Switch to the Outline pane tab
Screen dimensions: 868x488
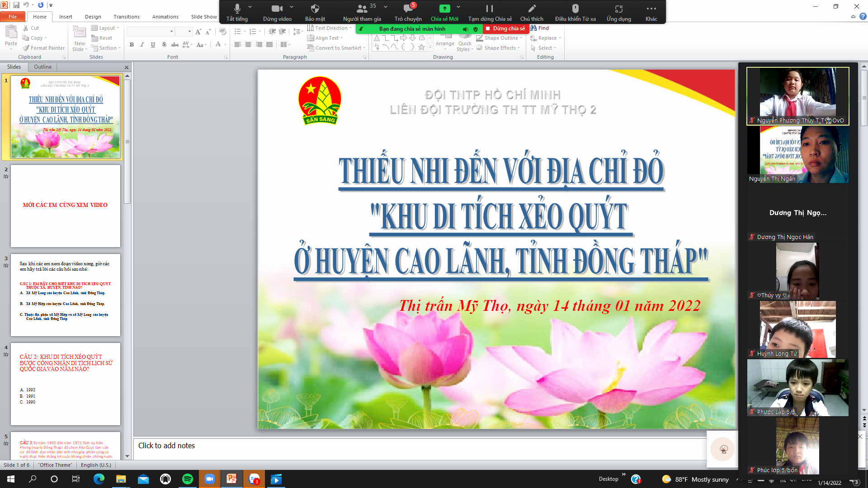tap(42, 67)
